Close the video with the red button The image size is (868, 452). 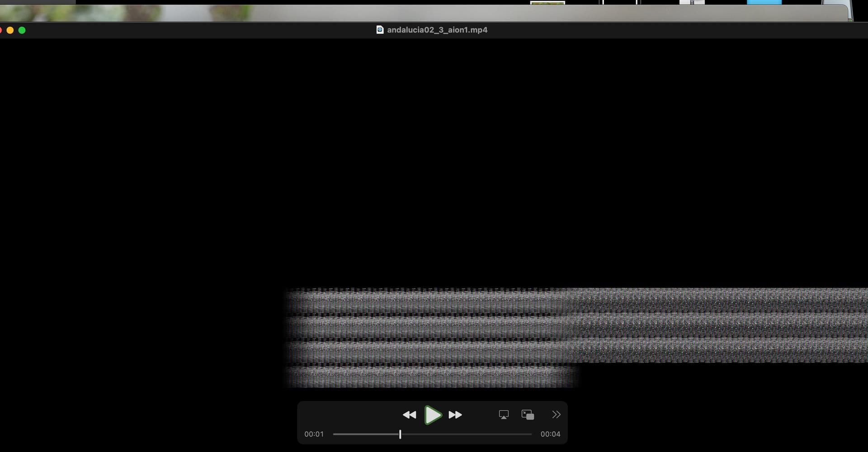(0, 30)
